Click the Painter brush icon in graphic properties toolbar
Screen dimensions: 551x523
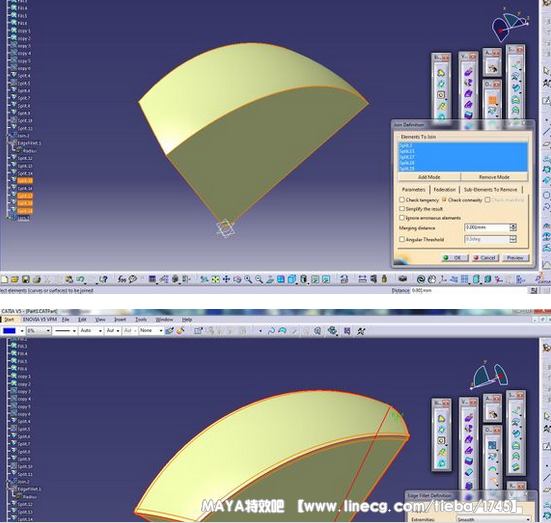pyautogui.click(x=169, y=331)
